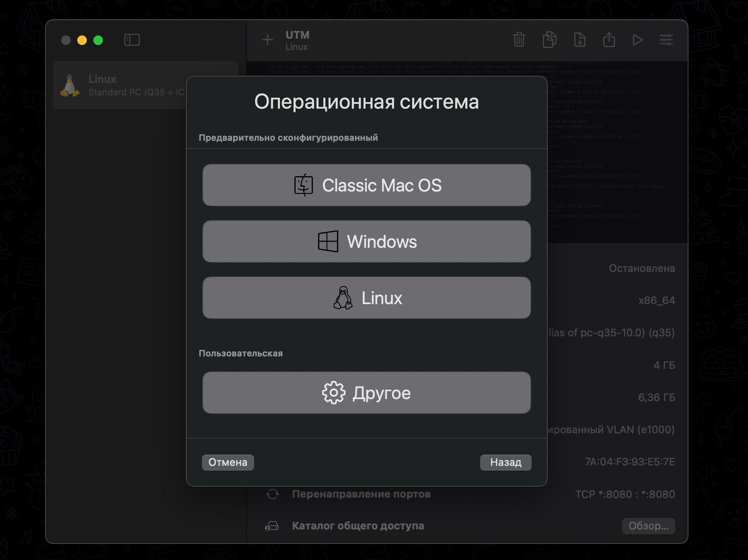This screenshot has height=560, width=748.
Task: Select Linux as the operating system
Action: click(x=366, y=298)
